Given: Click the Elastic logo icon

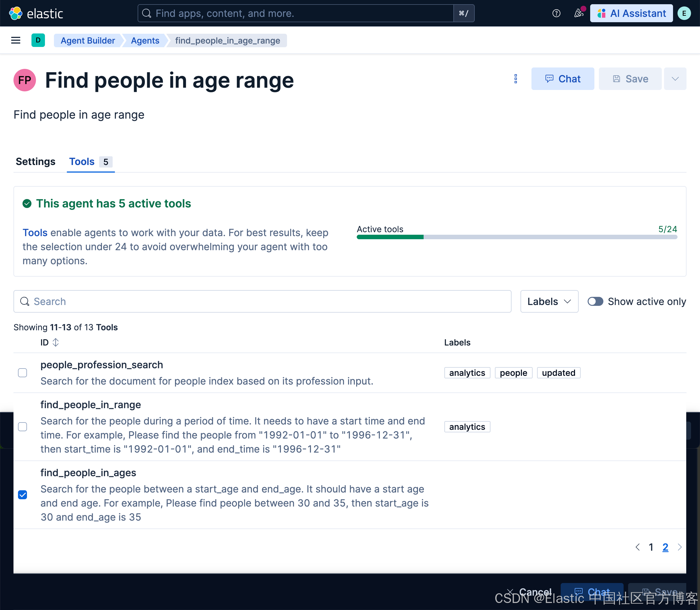Looking at the screenshot, I should (x=16, y=13).
